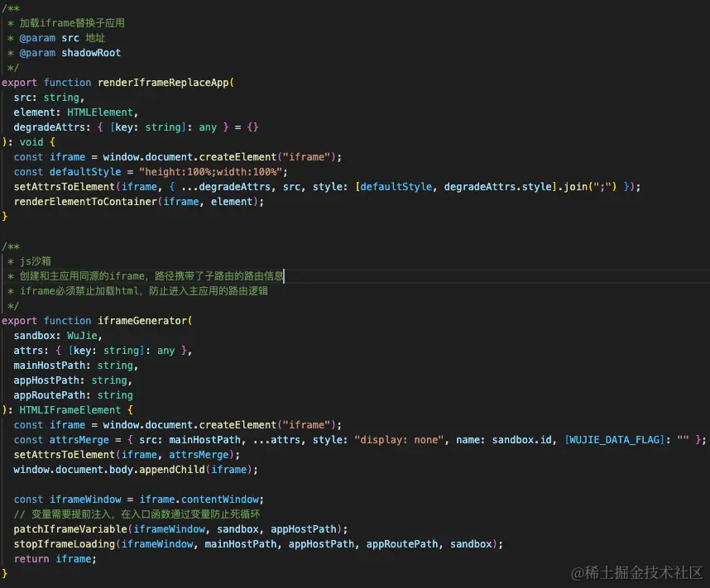Click the string "display: none"
The width and height of the screenshot is (710, 588).
399,440
